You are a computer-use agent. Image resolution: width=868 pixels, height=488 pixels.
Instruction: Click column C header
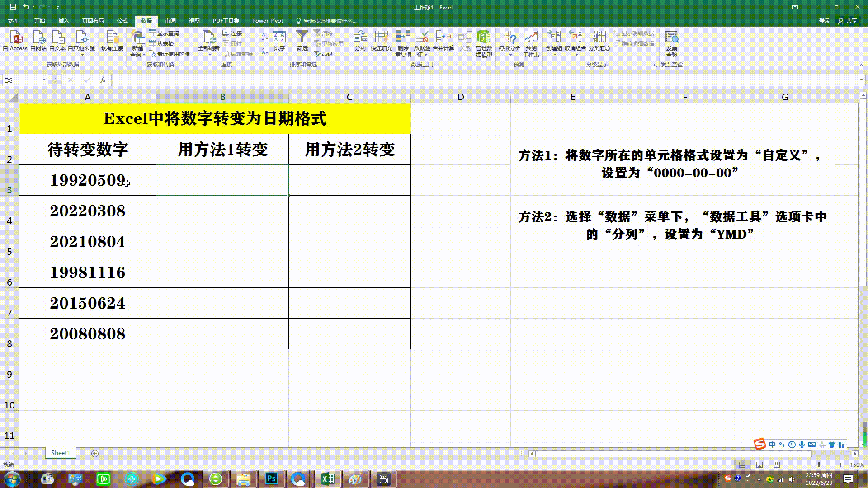(x=349, y=97)
